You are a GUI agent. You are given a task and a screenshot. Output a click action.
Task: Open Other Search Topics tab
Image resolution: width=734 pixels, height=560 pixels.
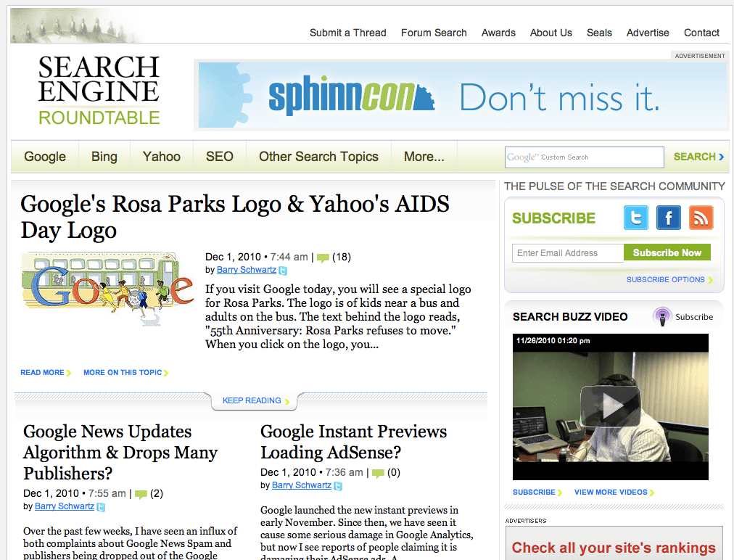click(x=319, y=157)
